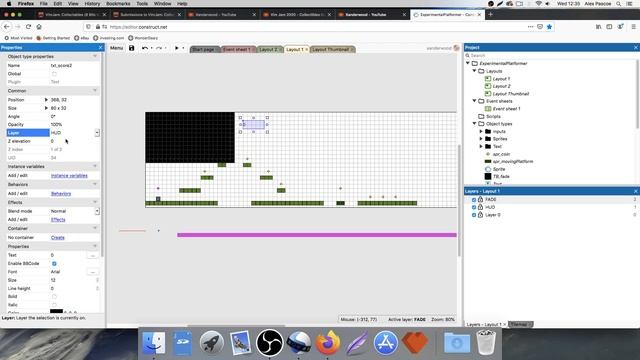640x360 pixels.
Task: Open the Font picker ellipsis button
Action: pos(93,272)
